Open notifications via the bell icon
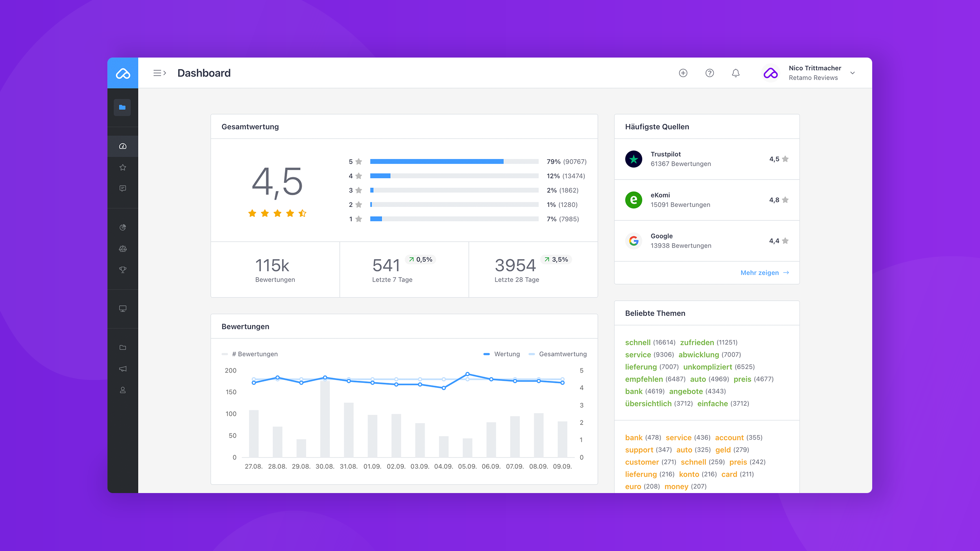This screenshot has height=551, width=980. tap(736, 73)
